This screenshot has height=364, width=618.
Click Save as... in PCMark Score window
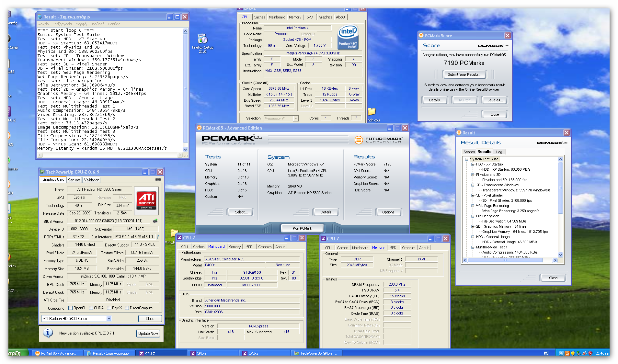[495, 100]
